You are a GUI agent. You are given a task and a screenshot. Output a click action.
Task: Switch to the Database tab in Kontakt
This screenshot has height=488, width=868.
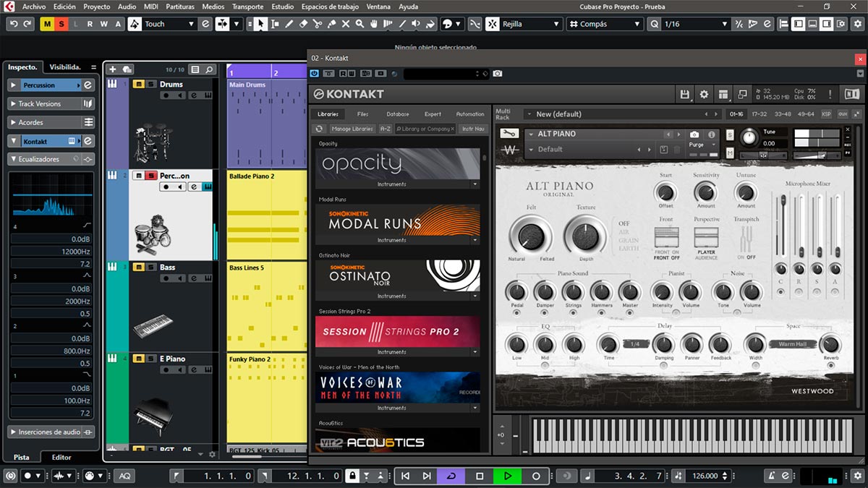tap(397, 114)
